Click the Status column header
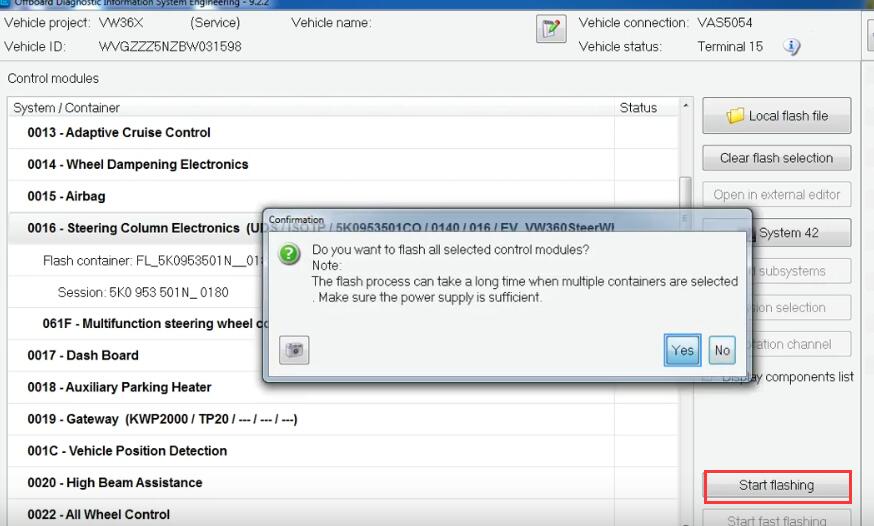Screen dimensions: 874x526 pos(638,108)
